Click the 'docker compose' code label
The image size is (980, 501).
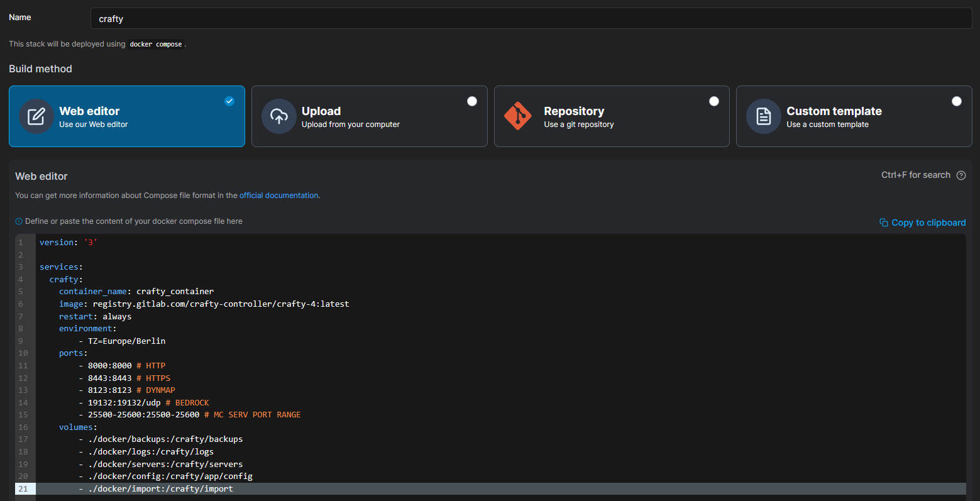pos(156,44)
